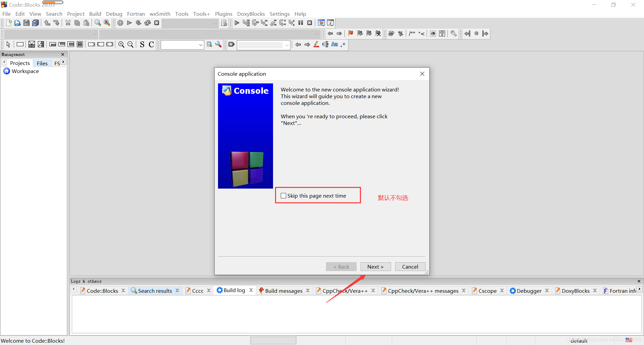Check Skip this page next time

coord(283,196)
